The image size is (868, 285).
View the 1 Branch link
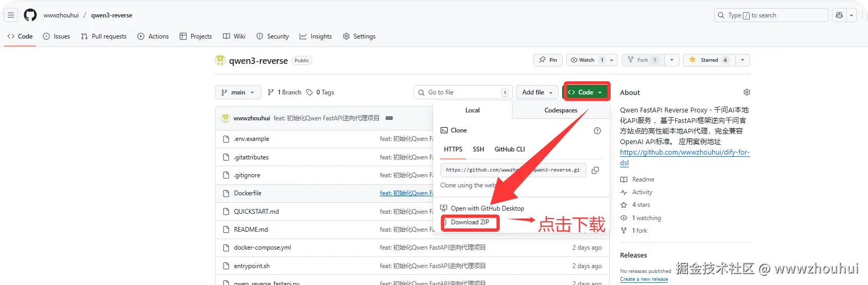285,92
